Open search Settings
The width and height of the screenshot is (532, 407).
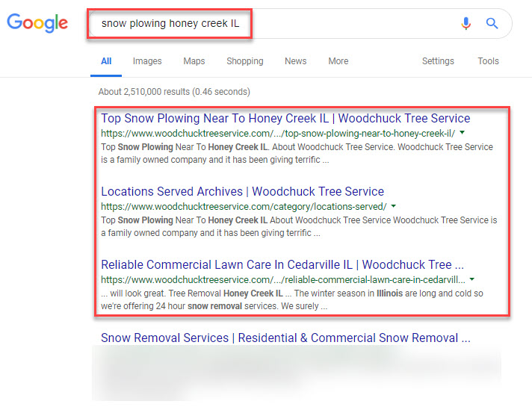point(438,61)
